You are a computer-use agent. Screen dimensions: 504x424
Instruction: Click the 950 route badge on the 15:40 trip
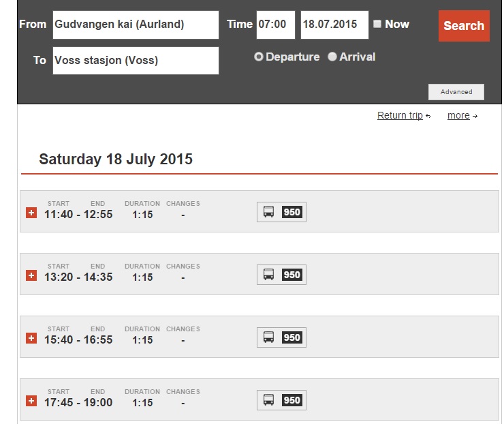point(292,337)
